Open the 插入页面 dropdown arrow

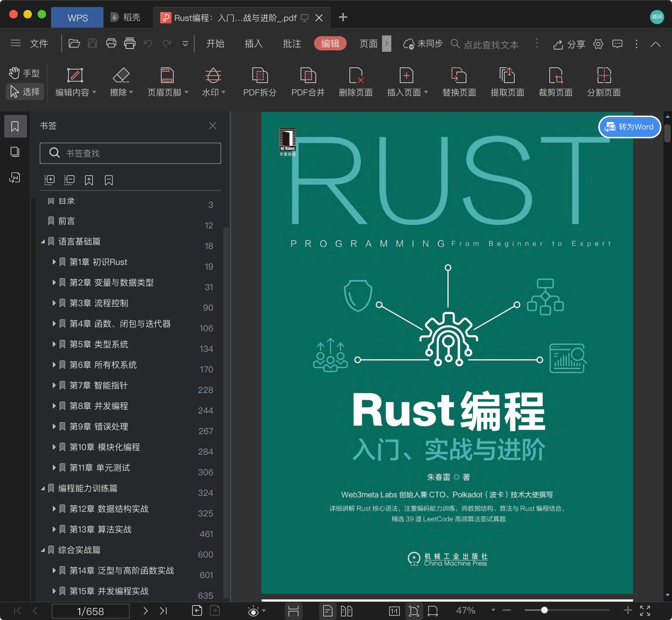(426, 92)
